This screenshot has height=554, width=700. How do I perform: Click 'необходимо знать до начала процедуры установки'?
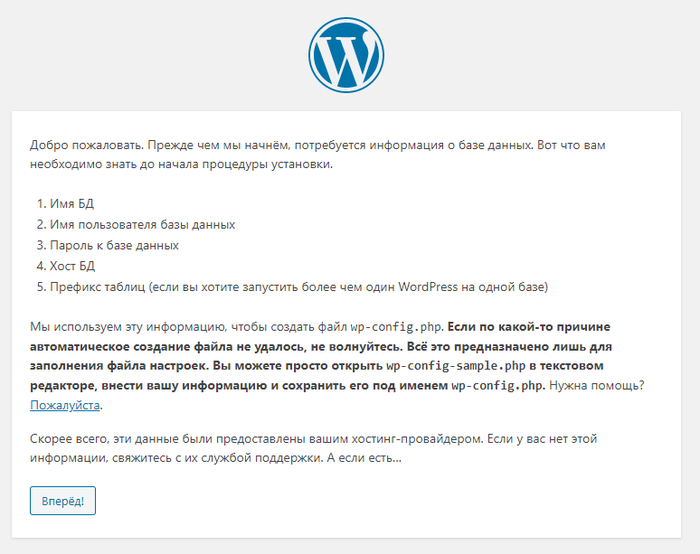(x=181, y=164)
